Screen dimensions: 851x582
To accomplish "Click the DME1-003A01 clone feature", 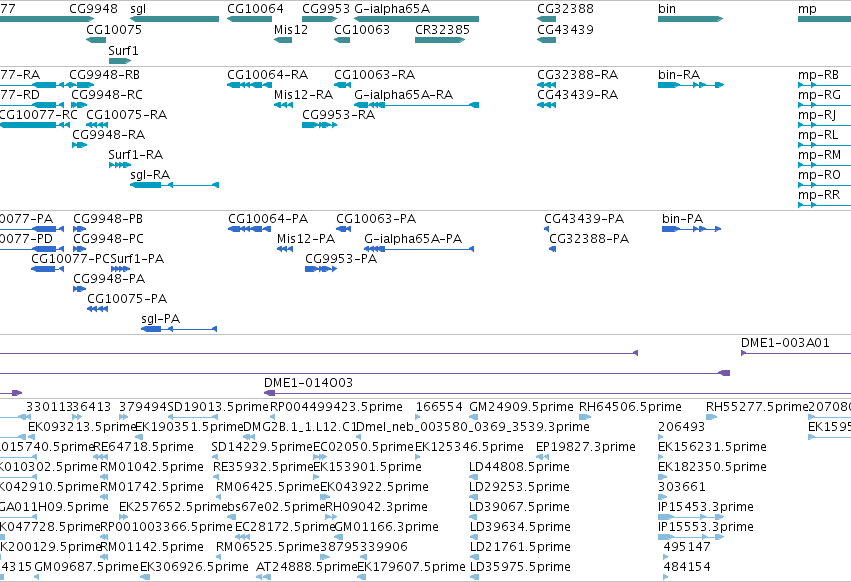I will [796, 353].
